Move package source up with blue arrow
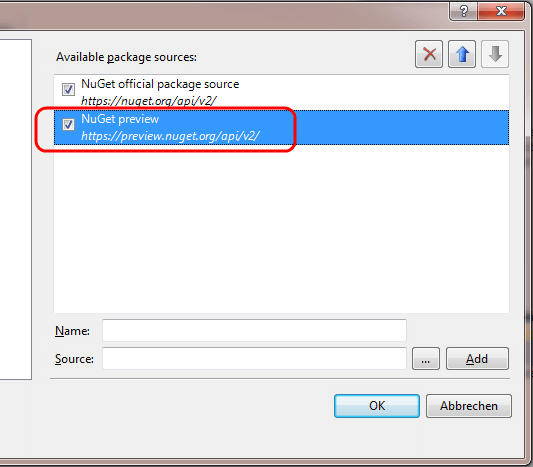 462,54
